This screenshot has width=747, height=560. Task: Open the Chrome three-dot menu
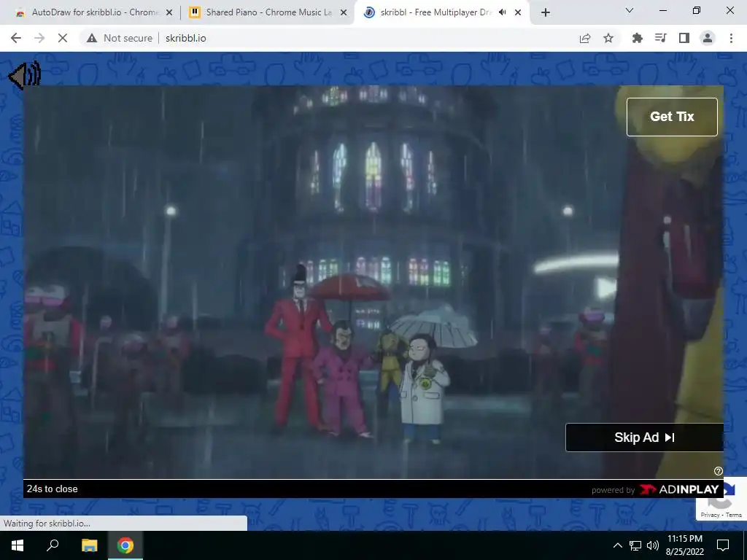pyautogui.click(x=731, y=38)
